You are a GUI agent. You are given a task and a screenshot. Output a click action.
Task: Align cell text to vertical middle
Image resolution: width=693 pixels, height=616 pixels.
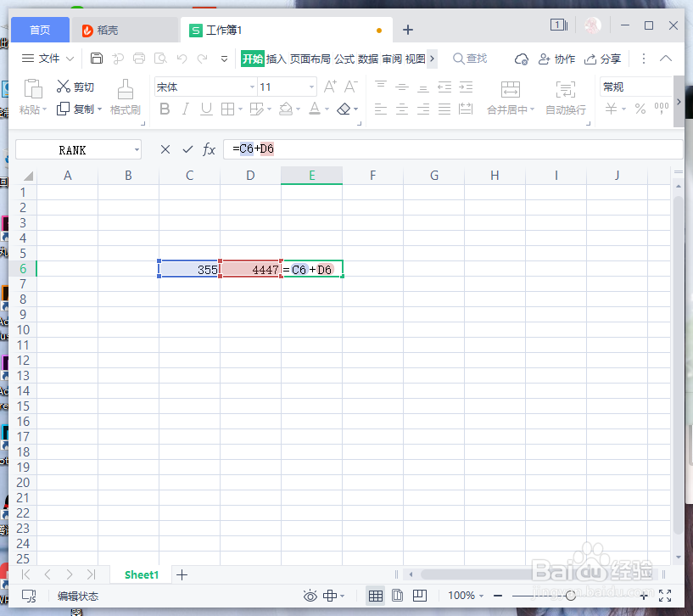click(x=402, y=87)
